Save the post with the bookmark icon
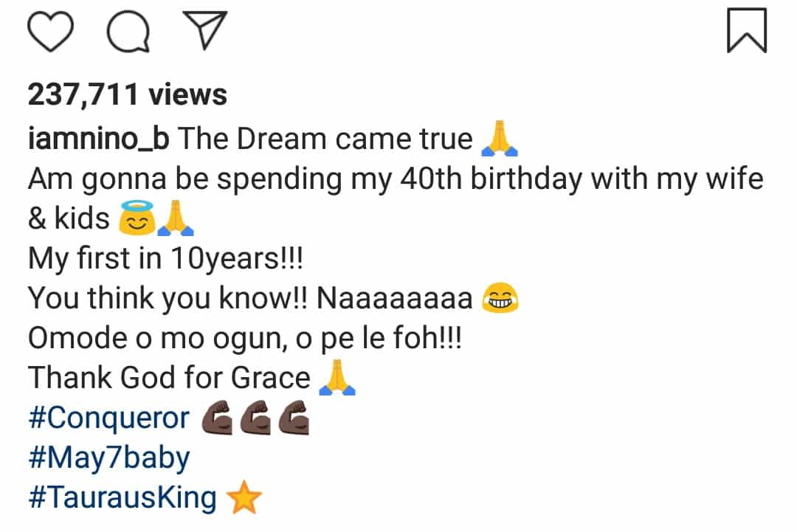The image size is (797, 532). [747, 31]
